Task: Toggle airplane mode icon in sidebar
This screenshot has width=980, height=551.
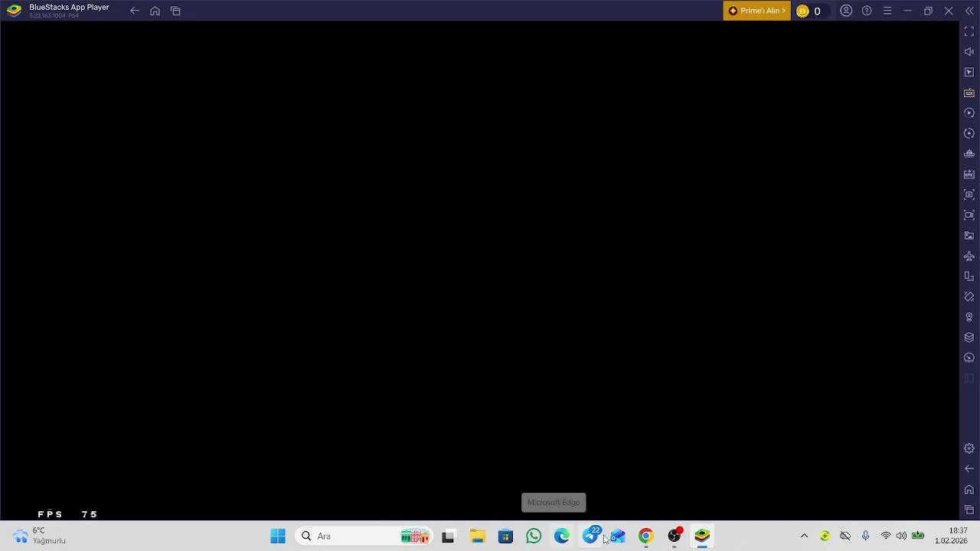Action: point(969,256)
